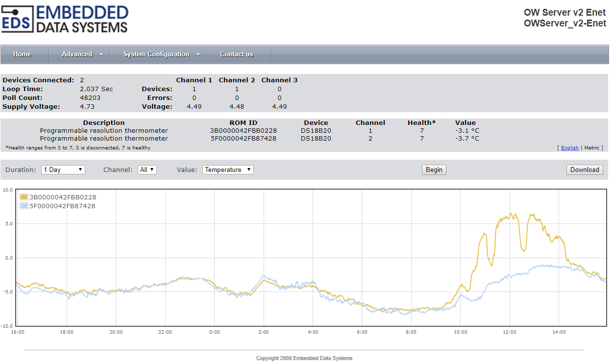Go to the Contact us page
613x364 pixels.
237,54
